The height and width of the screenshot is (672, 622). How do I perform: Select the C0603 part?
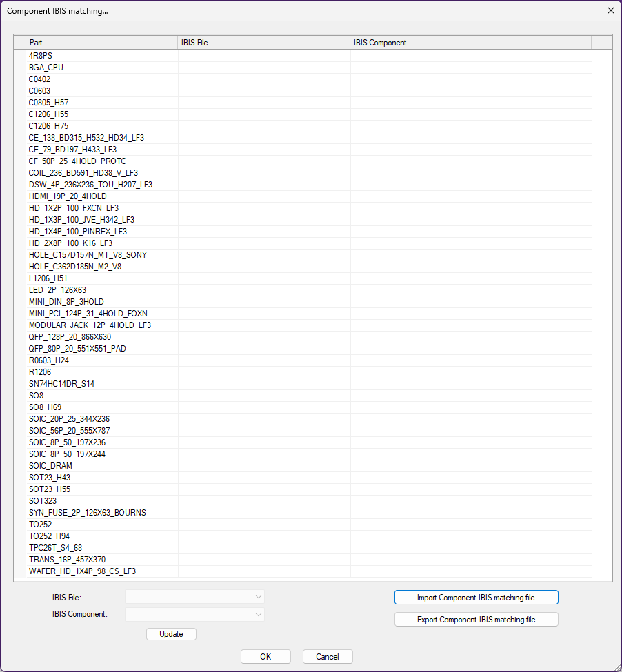tap(39, 91)
